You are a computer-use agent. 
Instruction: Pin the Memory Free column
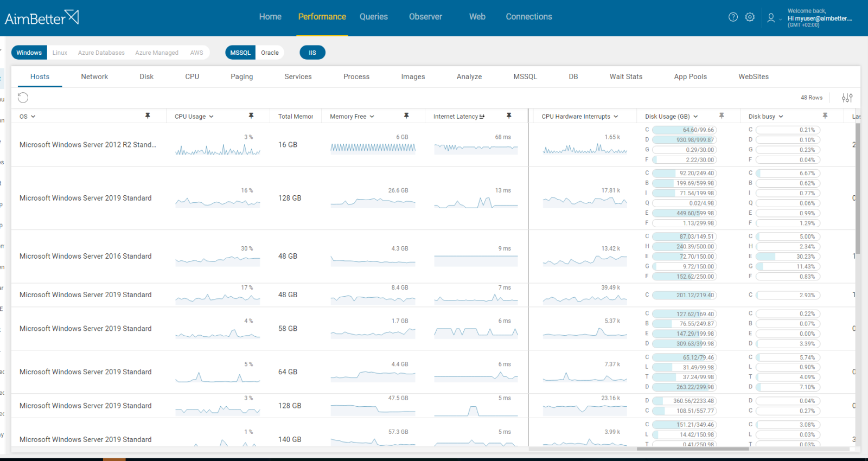coord(406,116)
